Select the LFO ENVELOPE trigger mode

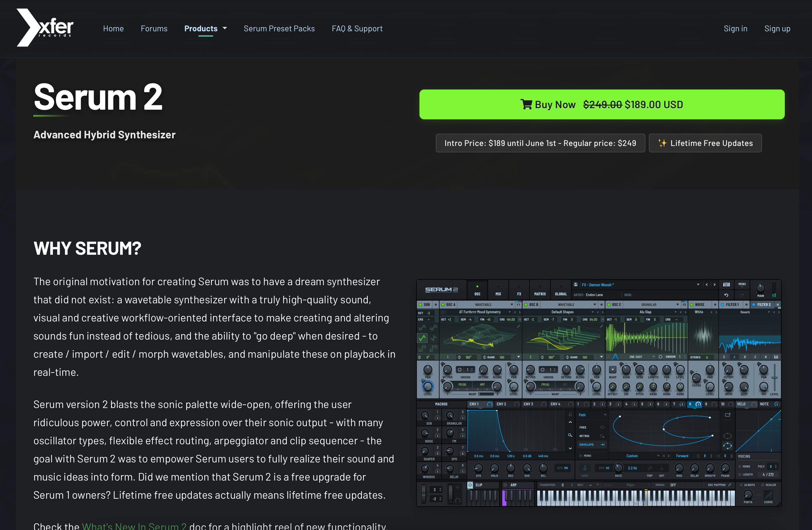(592, 445)
